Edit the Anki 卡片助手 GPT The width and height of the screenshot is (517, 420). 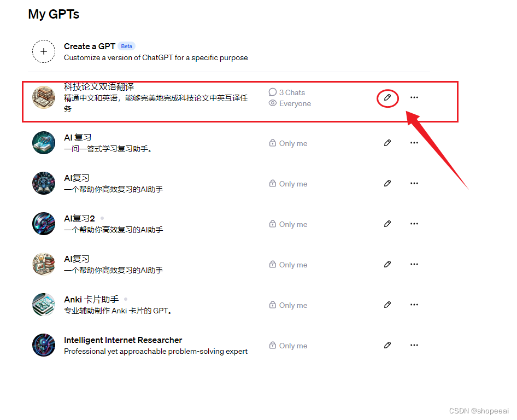[387, 305]
